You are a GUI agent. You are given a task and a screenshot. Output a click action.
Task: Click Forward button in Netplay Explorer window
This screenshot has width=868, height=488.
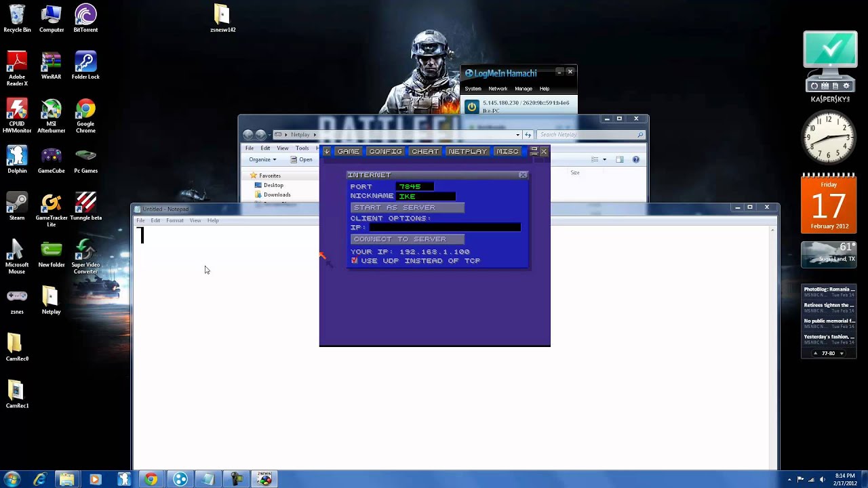260,134
